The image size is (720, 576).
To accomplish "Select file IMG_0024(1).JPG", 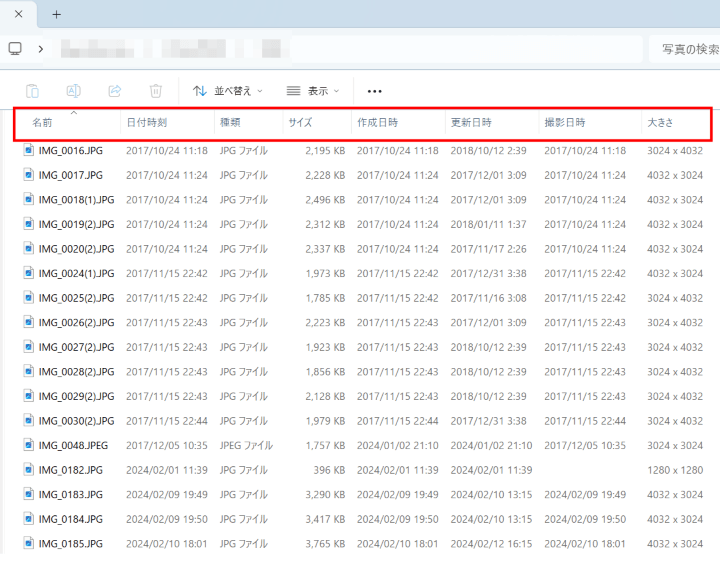I will tap(76, 273).
